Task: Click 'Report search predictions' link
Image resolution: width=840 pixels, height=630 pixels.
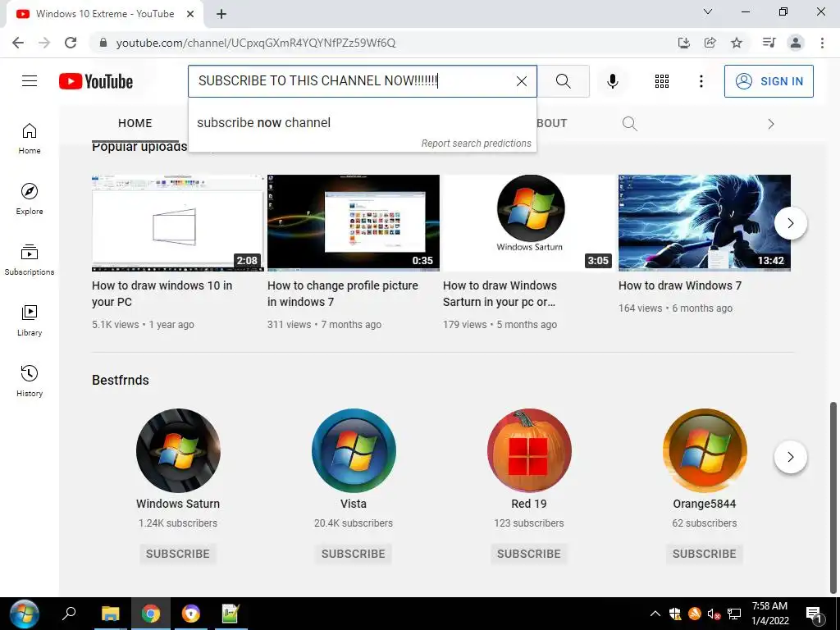Action: (x=476, y=144)
